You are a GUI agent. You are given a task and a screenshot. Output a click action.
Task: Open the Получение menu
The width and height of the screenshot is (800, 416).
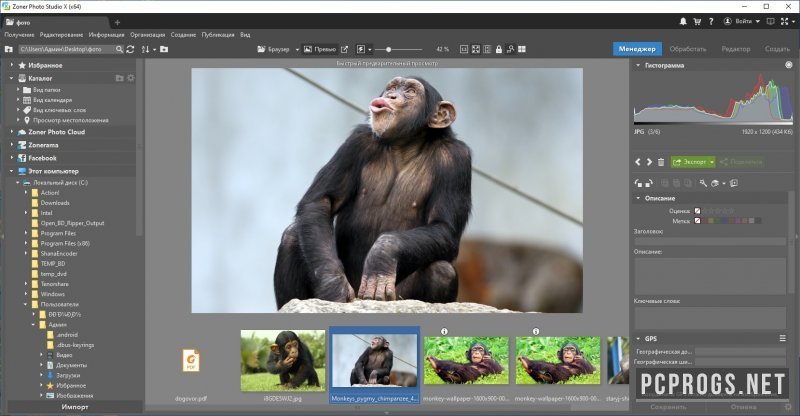pos(19,35)
